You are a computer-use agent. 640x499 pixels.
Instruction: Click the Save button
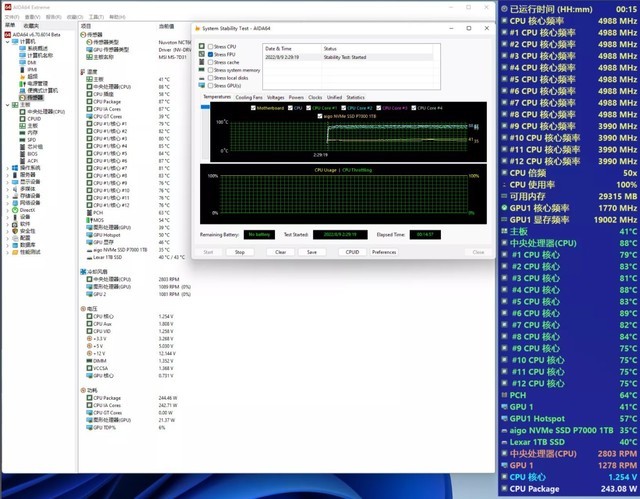[x=312, y=252]
